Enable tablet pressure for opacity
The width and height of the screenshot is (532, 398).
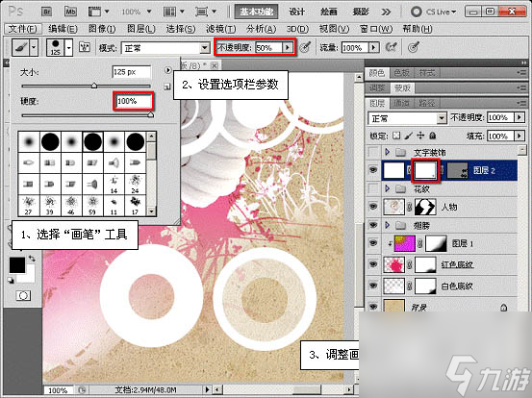(x=305, y=47)
